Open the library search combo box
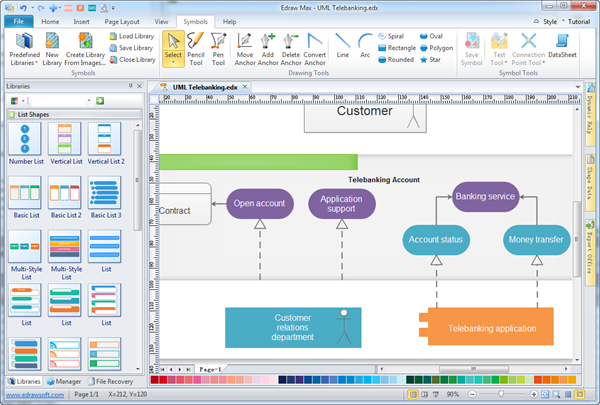 click(60, 101)
